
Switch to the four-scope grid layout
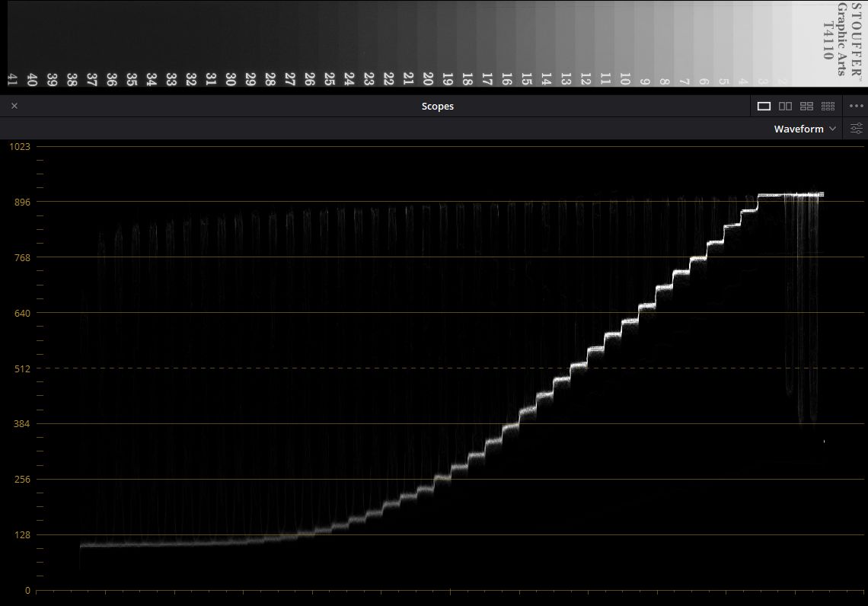tap(806, 106)
